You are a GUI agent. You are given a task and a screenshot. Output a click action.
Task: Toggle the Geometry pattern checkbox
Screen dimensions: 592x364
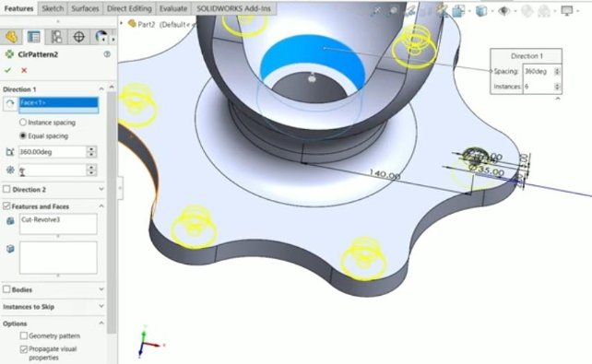pyautogui.click(x=24, y=335)
